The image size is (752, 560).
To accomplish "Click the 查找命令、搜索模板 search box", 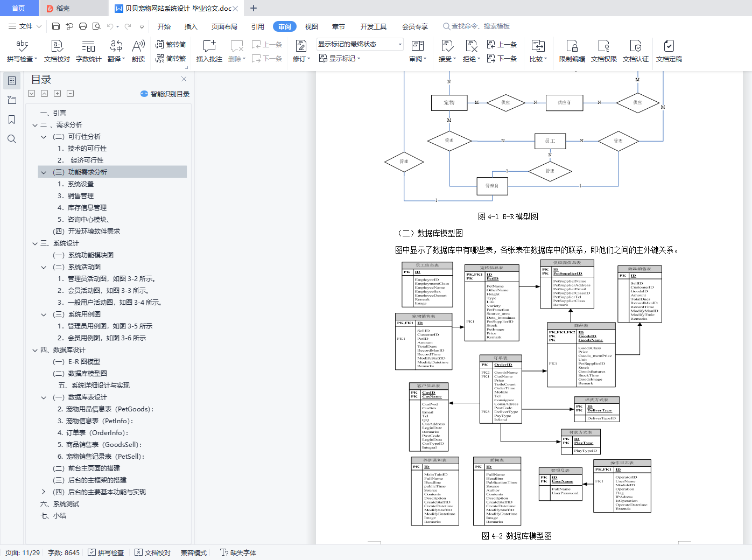I will click(476, 26).
